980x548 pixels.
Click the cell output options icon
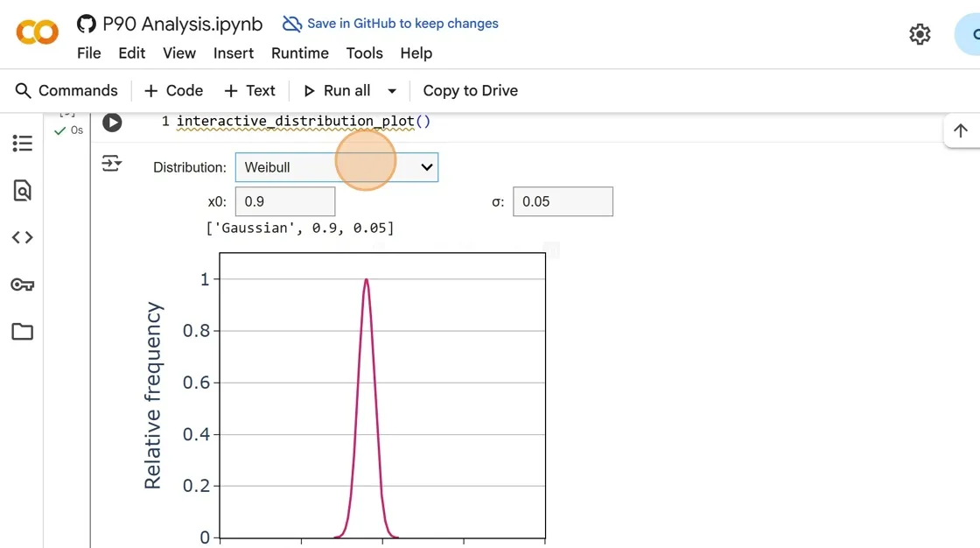(x=111, y=164)
